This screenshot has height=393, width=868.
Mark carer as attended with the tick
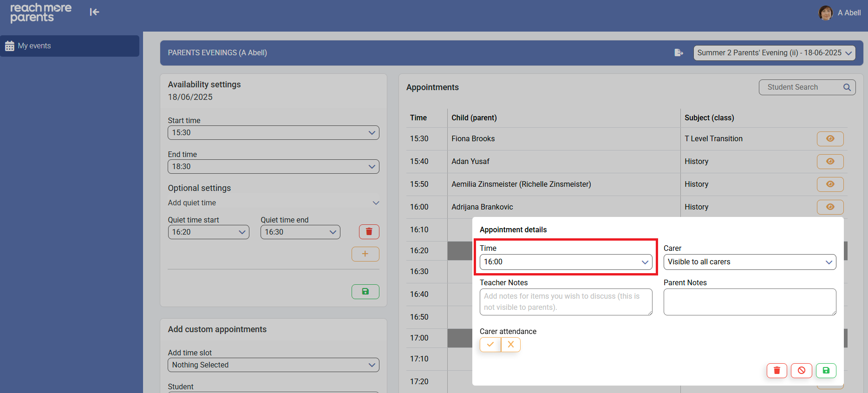[490, 345]
